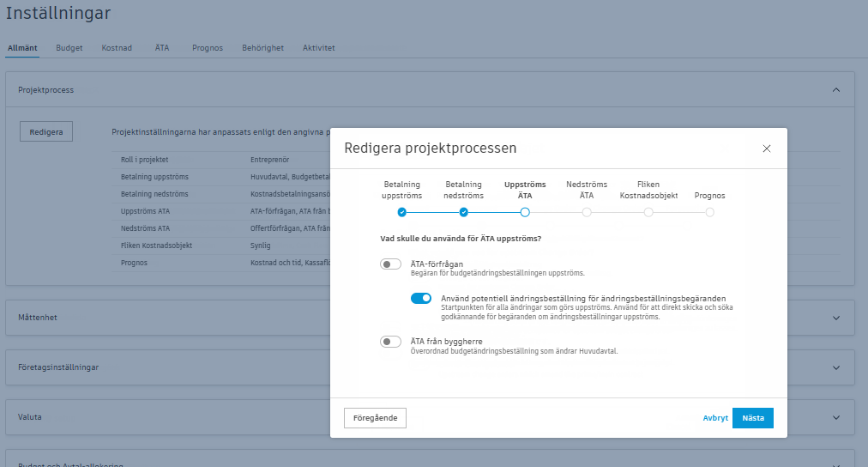Click the Entreprenör value
The height and width of the screenshot is (467, 868).
pyautogui.click(x=270, y=160)
